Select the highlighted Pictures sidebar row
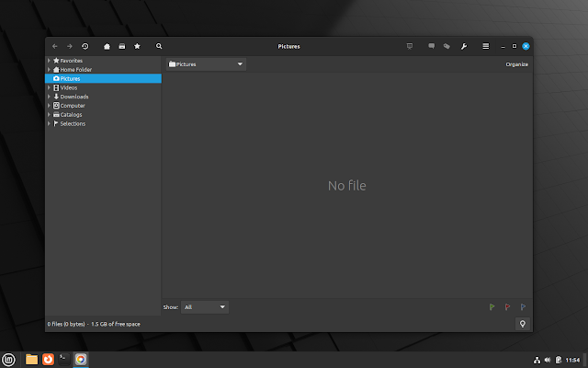Image resolution: width=588 pixels, height=368 pixels. [x=103, y=78]
